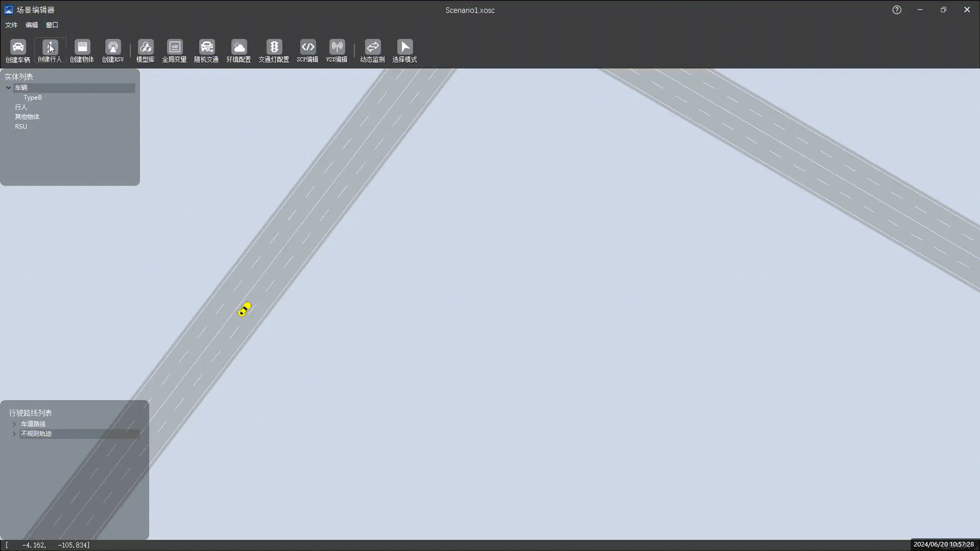Click Dynamic Monitoring (动态监测) icon
The image size is (980, 551).
(x=373, y=47)
